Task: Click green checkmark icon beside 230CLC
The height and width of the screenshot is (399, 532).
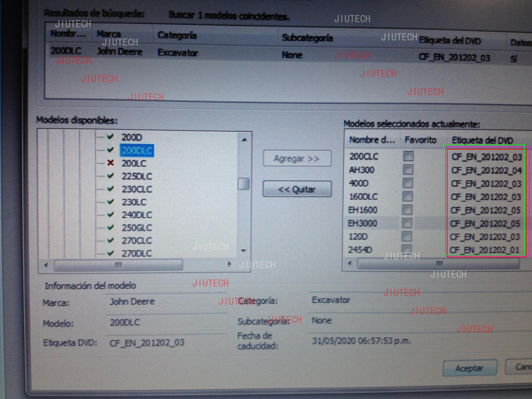Action: pyautogui.click(x=110, y=189)
